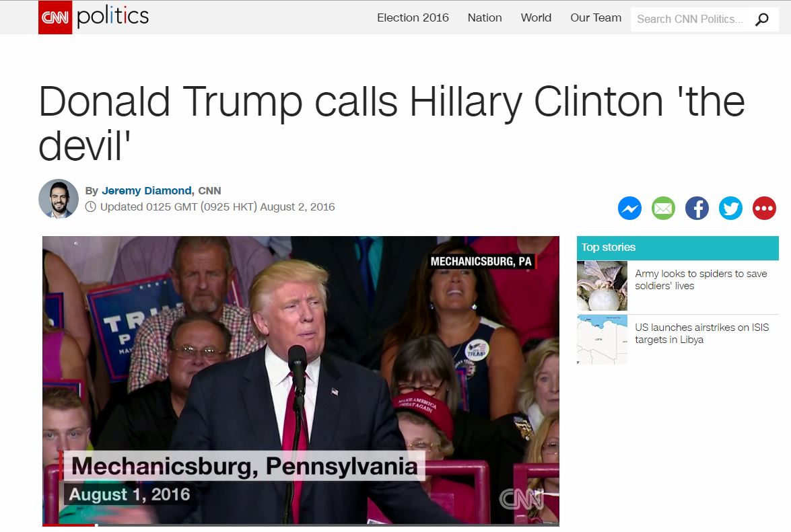The height and width of the screenshot is (532, 791).
Task: Play the Mechanicsburg rally video
Action: [301, 381]
